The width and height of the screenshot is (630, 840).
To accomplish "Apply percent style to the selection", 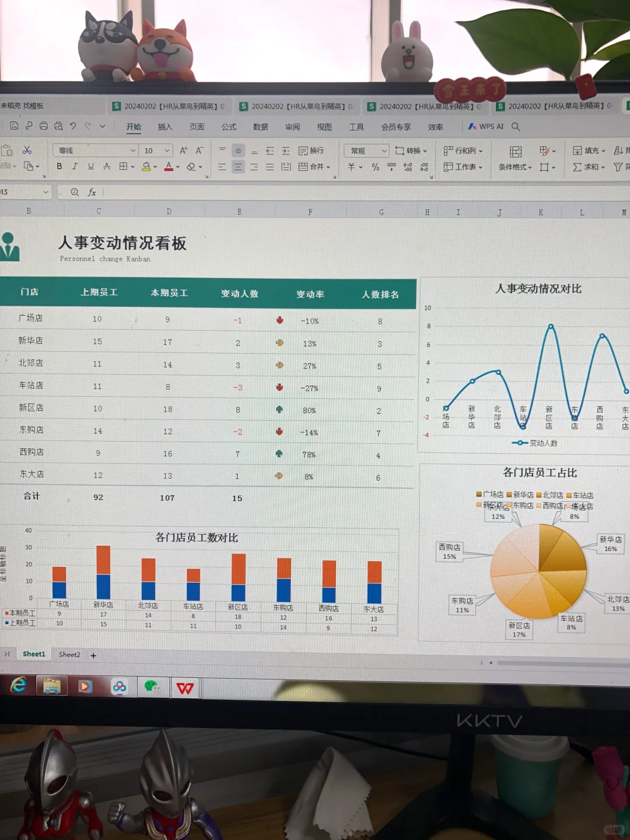I will (x=376, y=167).
